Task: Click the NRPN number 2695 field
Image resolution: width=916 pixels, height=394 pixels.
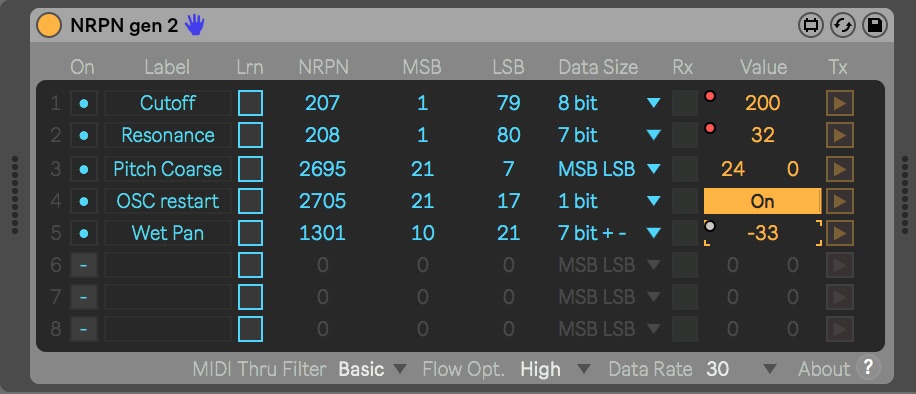Action: 322,170
